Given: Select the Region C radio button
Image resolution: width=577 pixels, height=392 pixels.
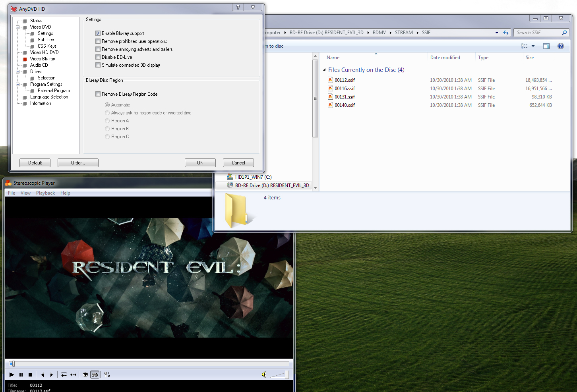Looking at the screenshot, I should [107, 137].
